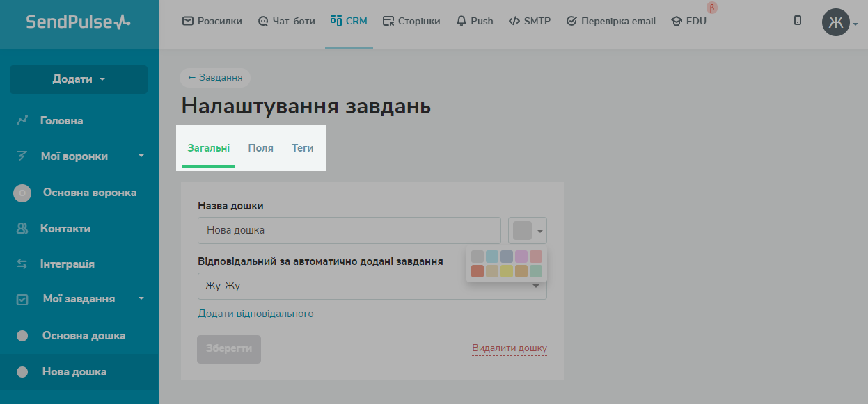
Task: Click the Основна воронка circle icon
Action: 22,193
